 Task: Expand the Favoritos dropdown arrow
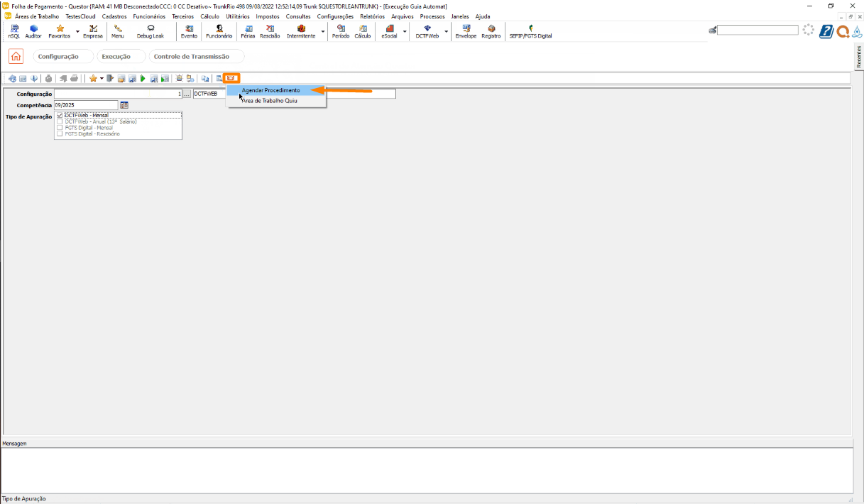click(x=77, y=32)
